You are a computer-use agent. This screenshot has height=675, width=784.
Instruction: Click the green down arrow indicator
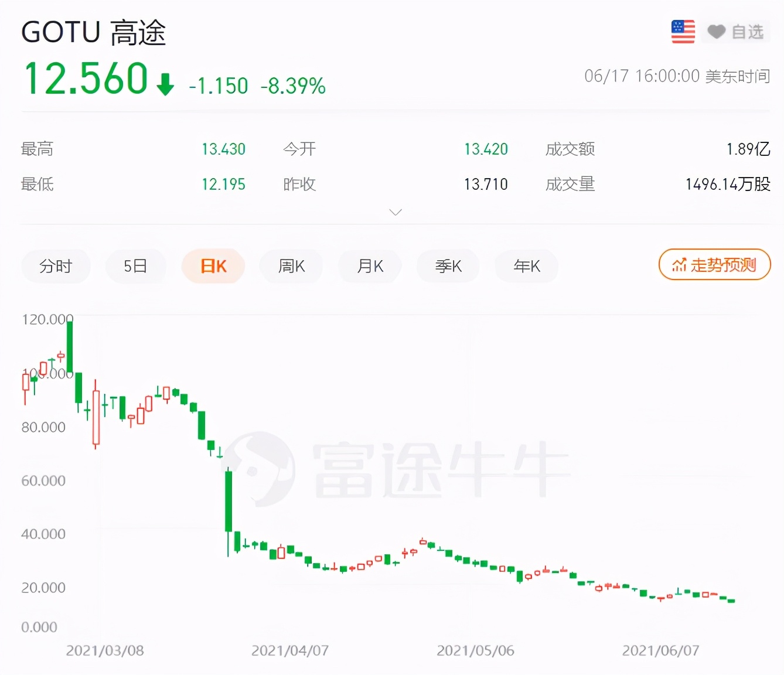[165, 84]
